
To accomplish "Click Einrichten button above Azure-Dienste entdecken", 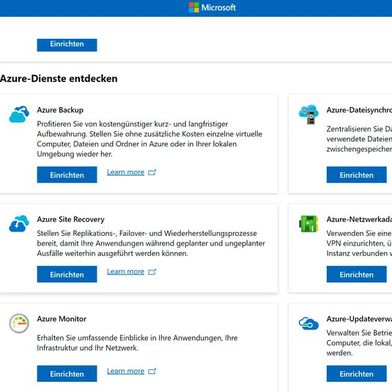I will tap(67, 45).
